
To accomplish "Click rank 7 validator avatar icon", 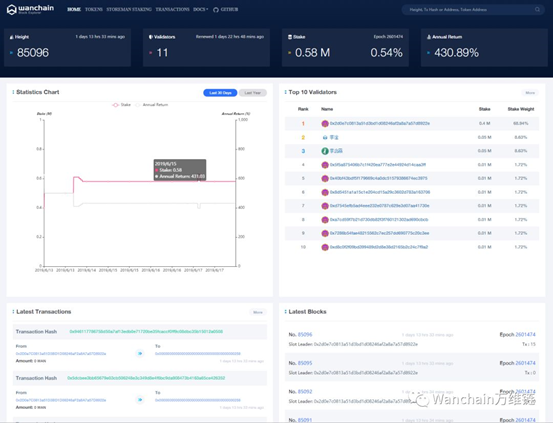I will click(325, 206).
